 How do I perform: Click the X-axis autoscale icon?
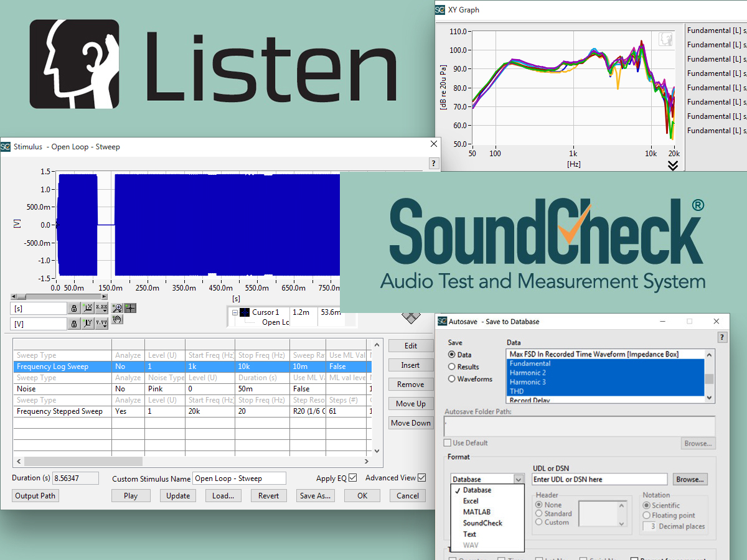[x=87, y=307]
